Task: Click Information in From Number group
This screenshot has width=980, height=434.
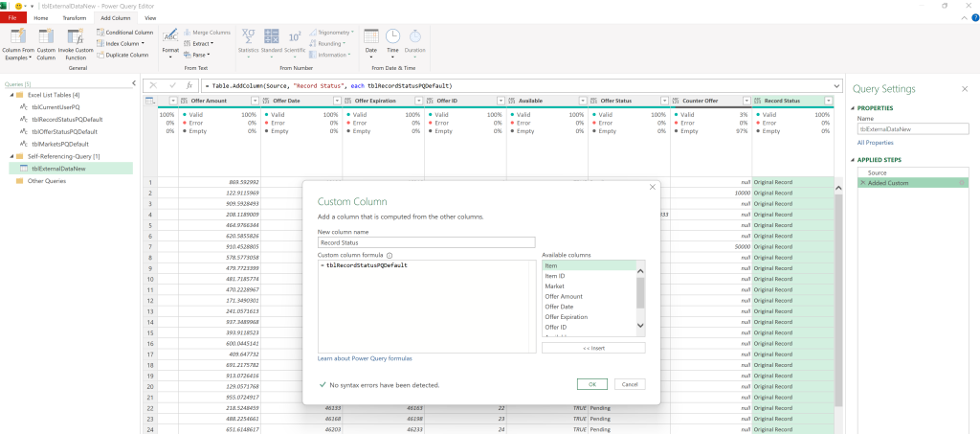Action: coord(330,55)
